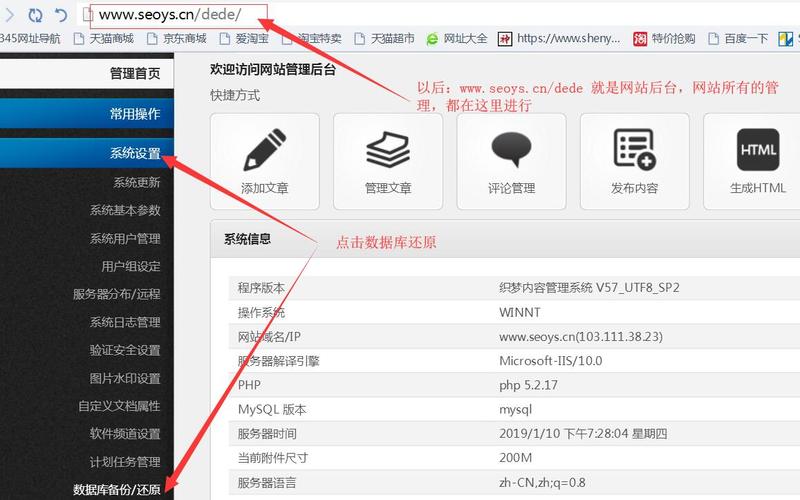Screen dimensions: 800x500
Task: Go to 管理首页 in sidebar
Action: [87, 74]
